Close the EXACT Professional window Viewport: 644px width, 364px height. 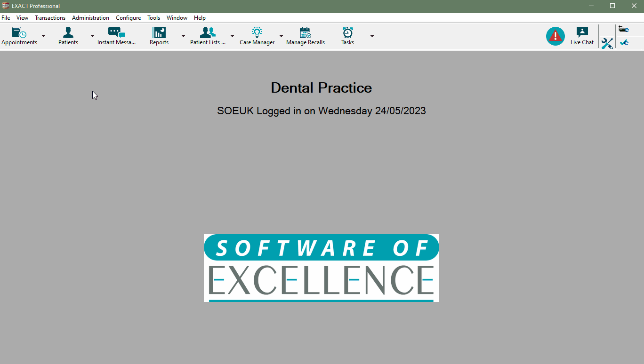(634, 6)
